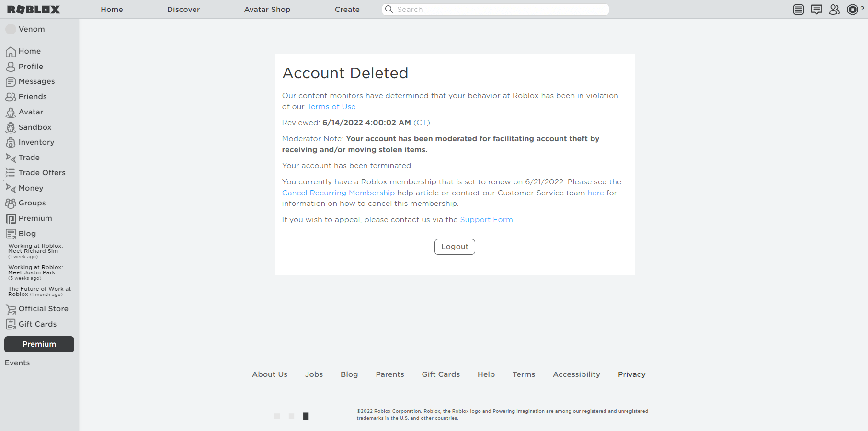Open Help in the footer
The image size is (868, 431).
[486, 374]
